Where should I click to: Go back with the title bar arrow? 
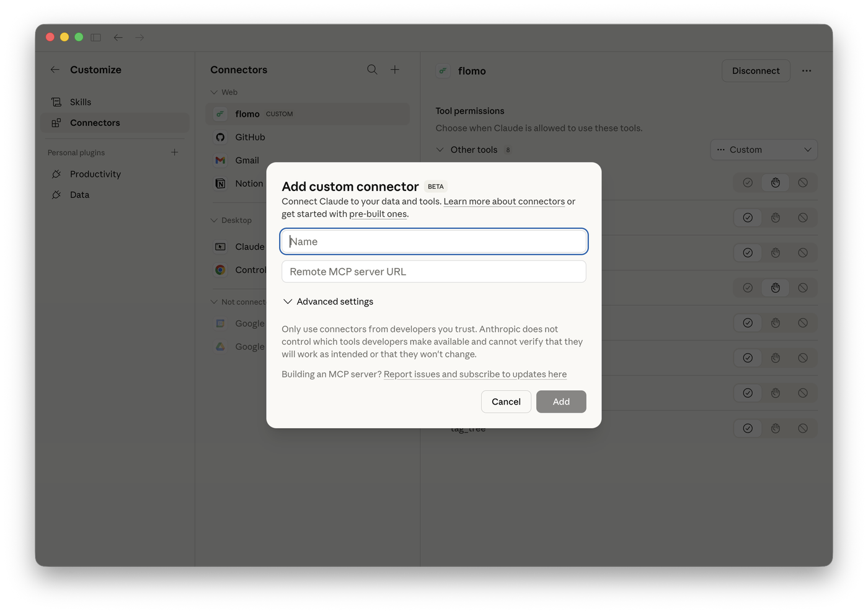tap(118, 37)
